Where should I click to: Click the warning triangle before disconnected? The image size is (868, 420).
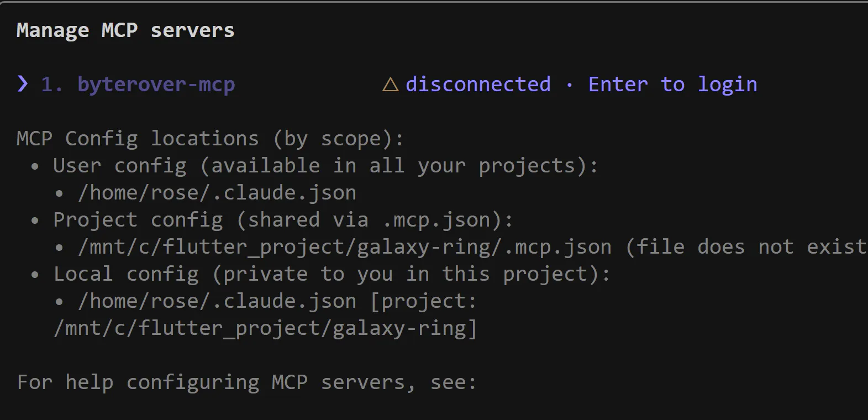[390, 85]
